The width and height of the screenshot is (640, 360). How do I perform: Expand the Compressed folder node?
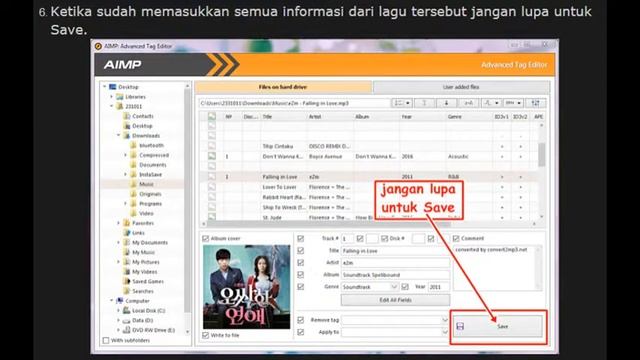tap(126, 155)
